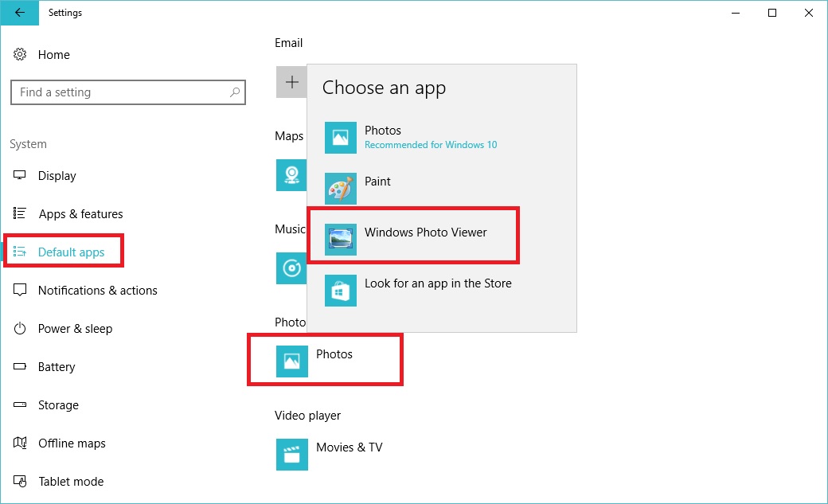Select Photos, recommended for Windows 10
This screenshot has height=504, width=828.
[x=383, y=137]
